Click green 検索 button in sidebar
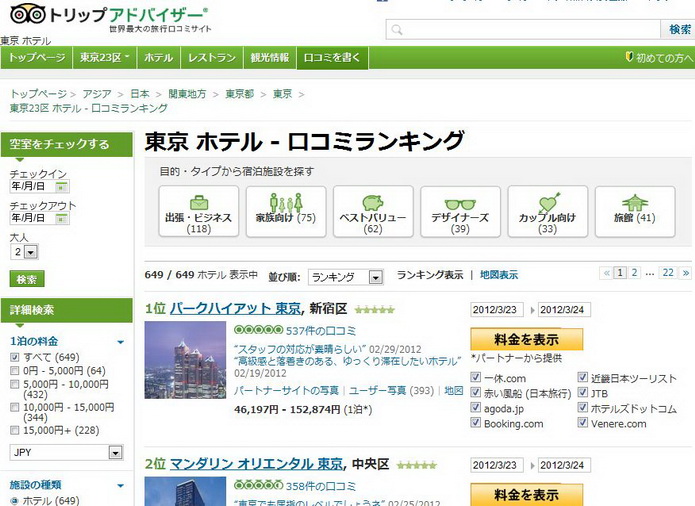This screenshot has width=695, height=506. (27, 279)
